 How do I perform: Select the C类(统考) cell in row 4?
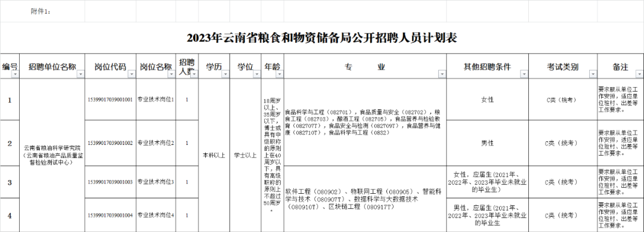(563, 215)
